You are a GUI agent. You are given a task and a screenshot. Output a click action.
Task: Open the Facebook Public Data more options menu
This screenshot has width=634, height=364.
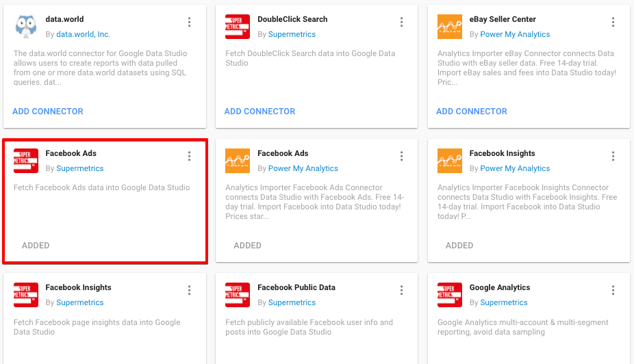pyautogui.click(x=401, y=291)
